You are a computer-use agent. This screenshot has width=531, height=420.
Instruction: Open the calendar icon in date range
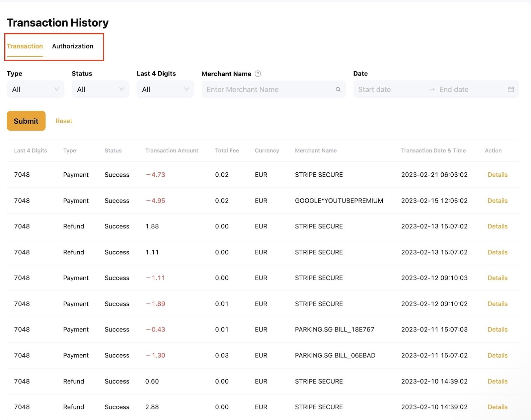coord(510,90)
